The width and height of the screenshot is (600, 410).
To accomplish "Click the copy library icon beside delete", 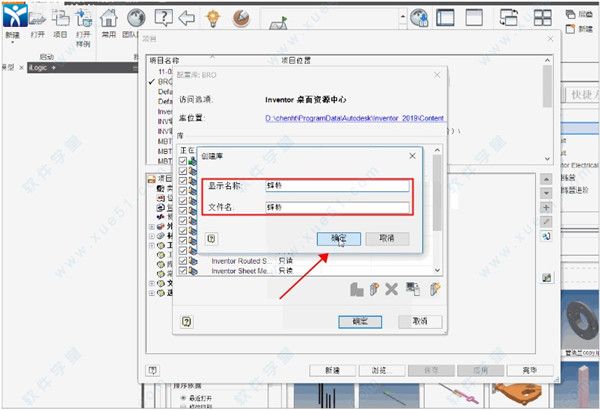I will [412, 289].
